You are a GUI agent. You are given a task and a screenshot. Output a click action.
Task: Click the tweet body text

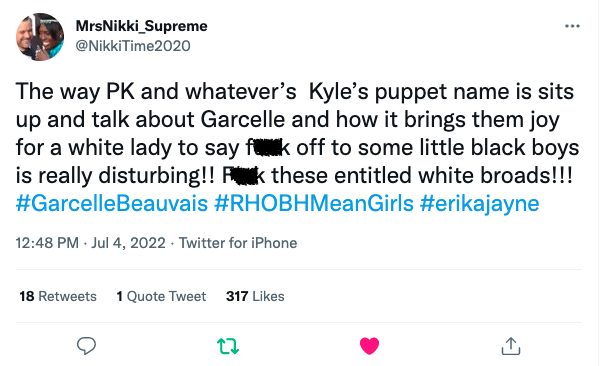[x=298, y=134]
